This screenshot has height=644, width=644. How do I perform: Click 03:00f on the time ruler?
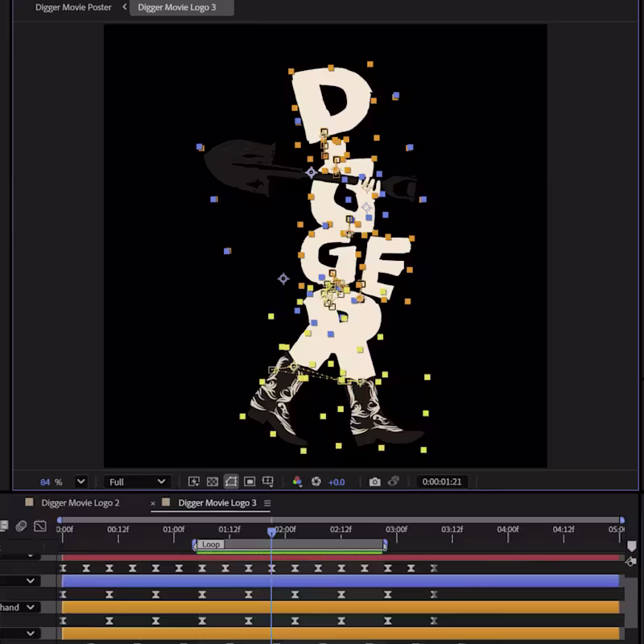point(396,529)
